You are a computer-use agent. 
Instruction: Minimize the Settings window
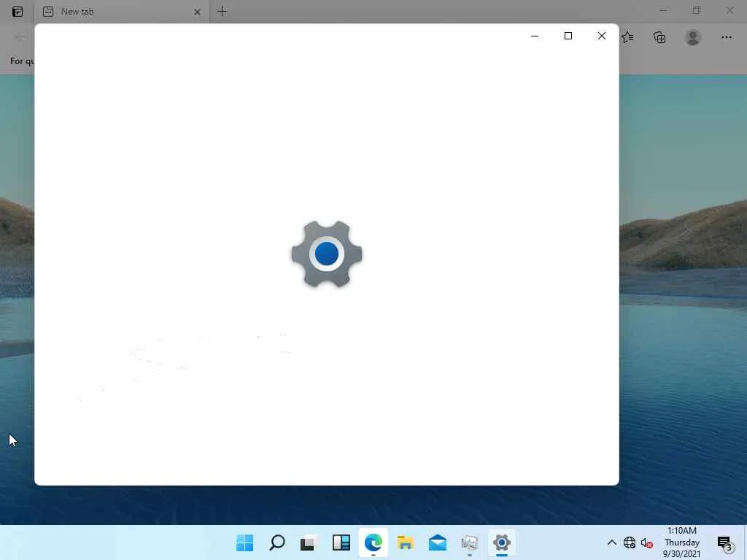[535, 36]
